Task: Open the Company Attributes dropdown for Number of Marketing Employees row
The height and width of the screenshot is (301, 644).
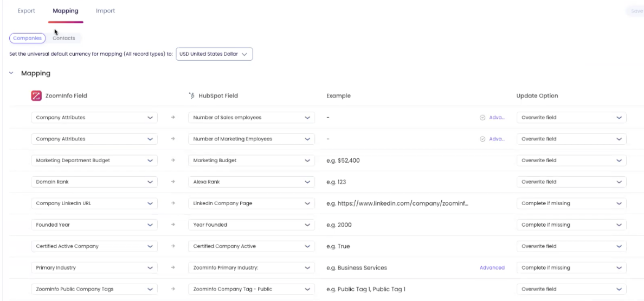Action: (x=94, y=139)
